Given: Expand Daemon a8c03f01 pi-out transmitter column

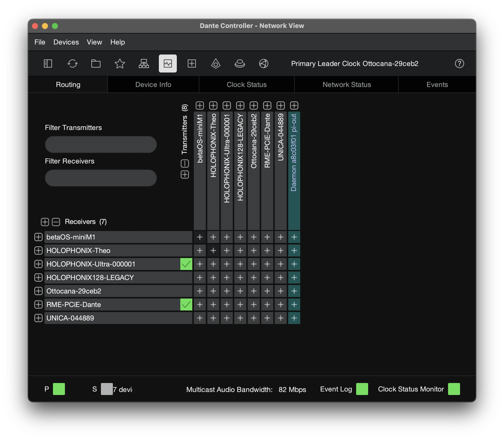Looking at the screenshot, I should (294, 105).
